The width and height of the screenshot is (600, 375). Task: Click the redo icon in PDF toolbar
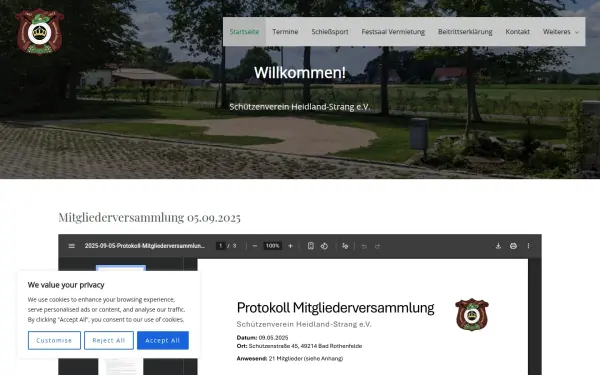(x=377, y=246)
